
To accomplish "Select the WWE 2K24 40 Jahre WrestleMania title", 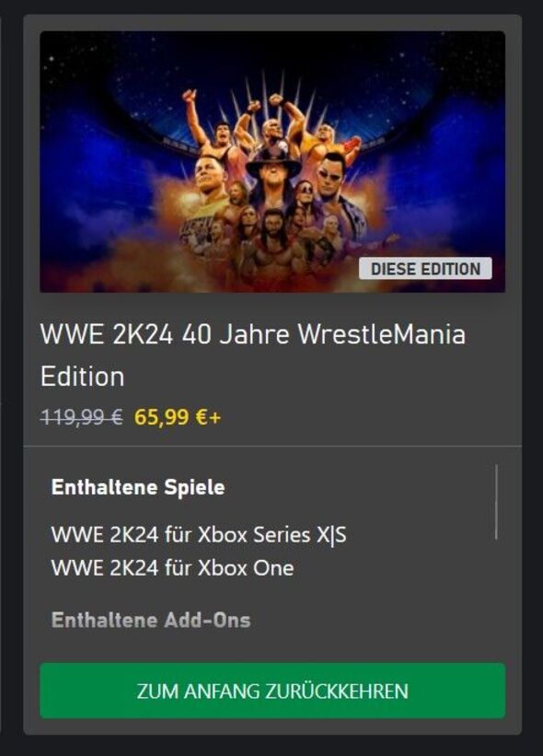I will (x=253, y=334).
